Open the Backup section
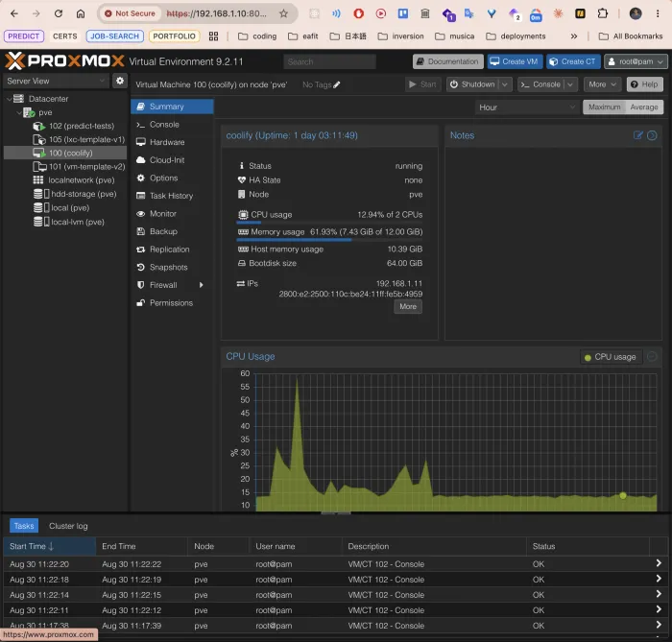 tap(172, 231)
